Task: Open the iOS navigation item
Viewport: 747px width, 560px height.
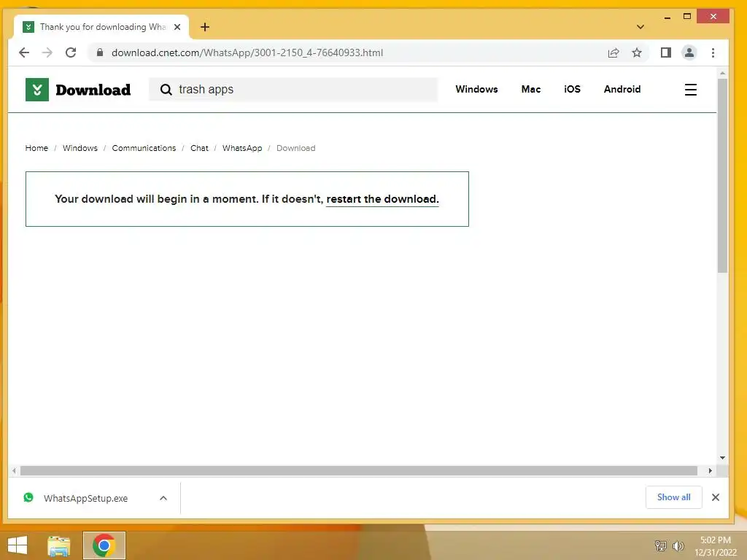Action: (572, 89)
